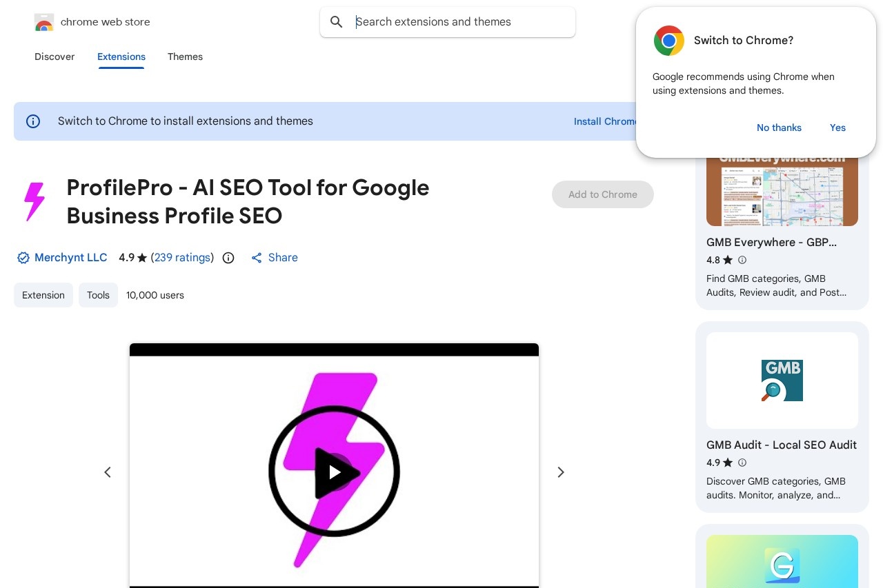Select the Extensions tab
This screenshot has height=588, width=883.
pyautogui.click(x=121, y=57)
